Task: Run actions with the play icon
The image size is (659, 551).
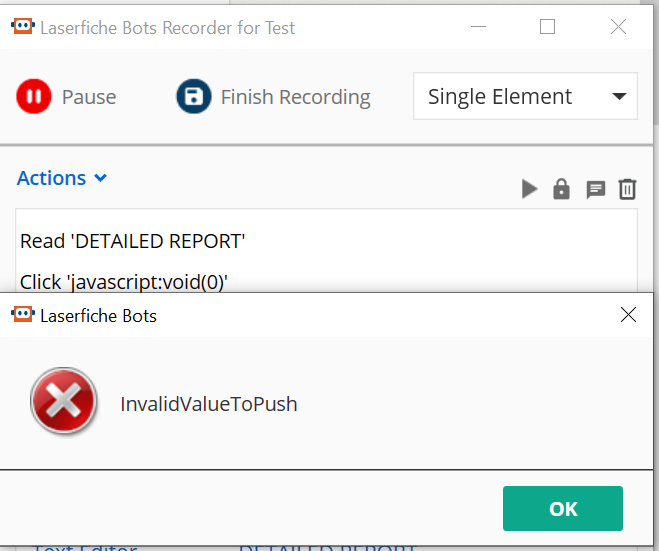Action: 529,189
